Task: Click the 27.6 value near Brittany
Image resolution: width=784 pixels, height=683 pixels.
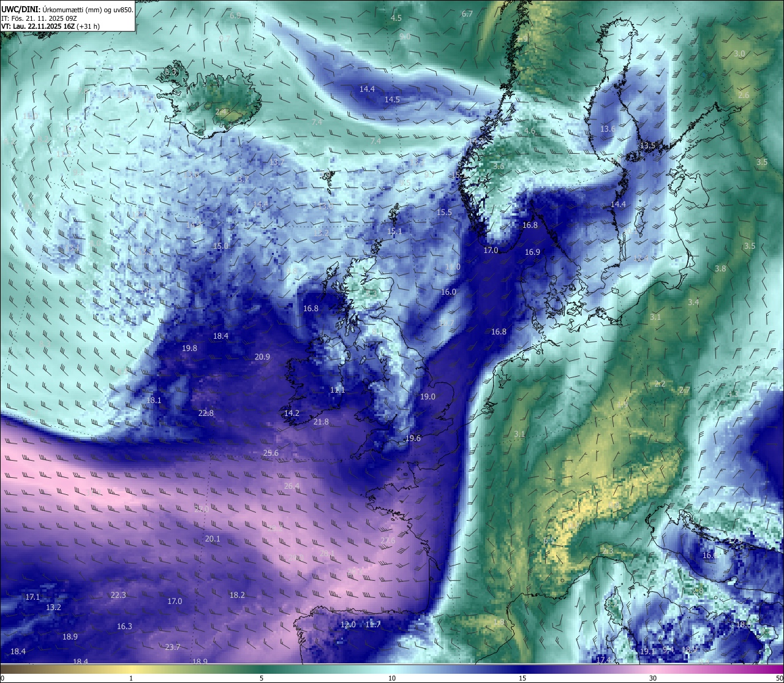Action: [388, 540]
